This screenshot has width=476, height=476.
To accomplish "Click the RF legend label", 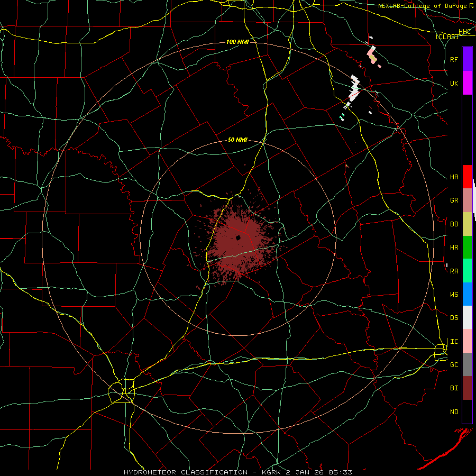I will click(454, 59).
